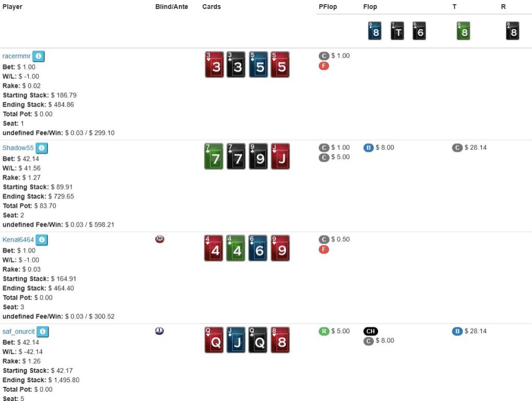Image resolution: width=532 pixels, height=401 pixels.
Task: Click Shadow55's blue Bet badge for $8.00
Action: coord(368,147)
